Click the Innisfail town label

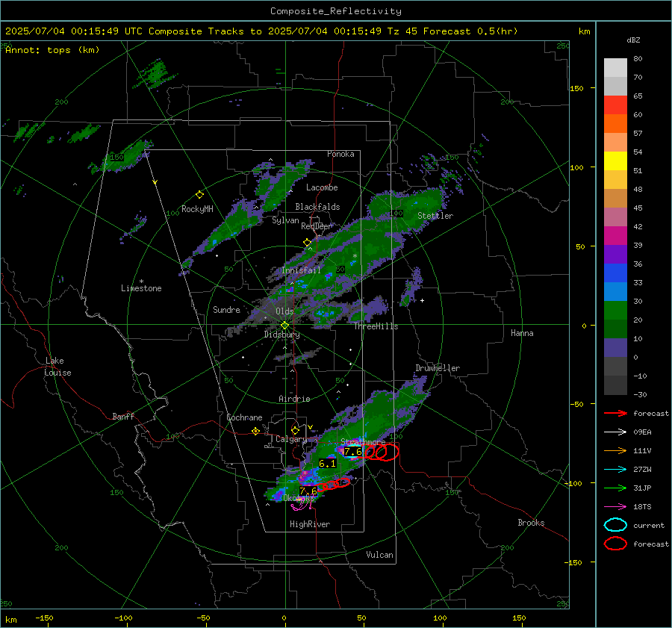point(301,270)
